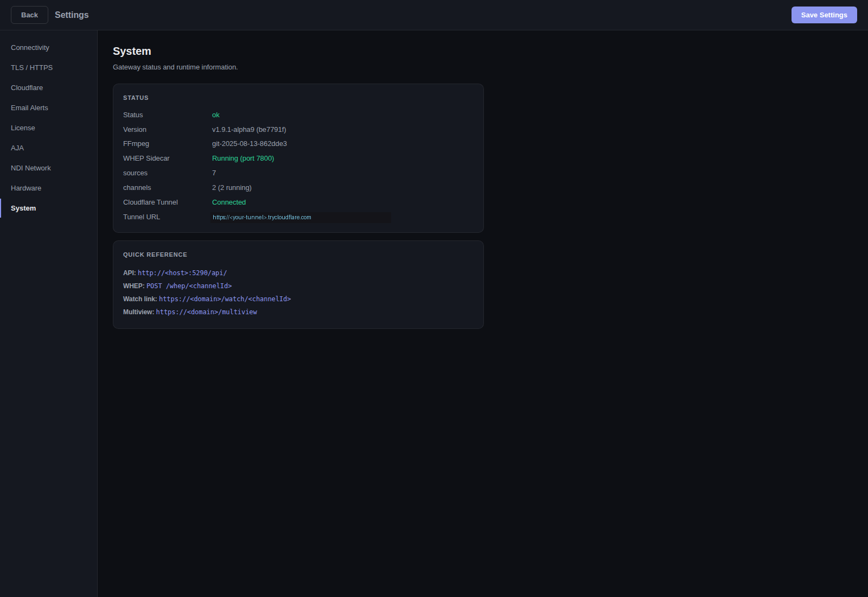The image size is (868, 597).
Task: Click 'Gateway status and runtime information.' subtitle
Action: pos(175,67)
